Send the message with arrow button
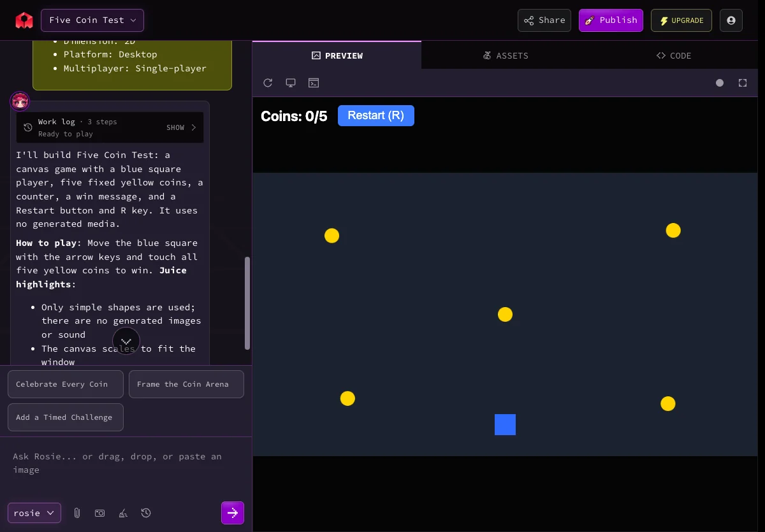This screenshot has height=532, width=765. coord(233,513)
